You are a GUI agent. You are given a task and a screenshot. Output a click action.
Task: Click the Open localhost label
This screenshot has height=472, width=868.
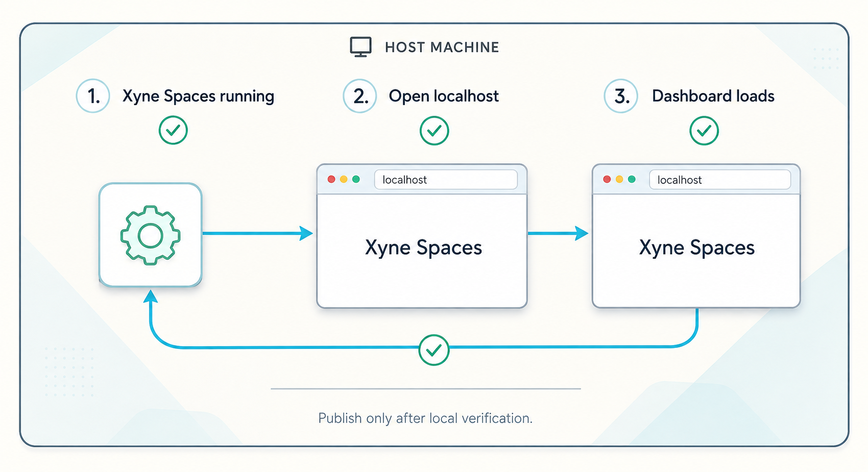(444, 96)
